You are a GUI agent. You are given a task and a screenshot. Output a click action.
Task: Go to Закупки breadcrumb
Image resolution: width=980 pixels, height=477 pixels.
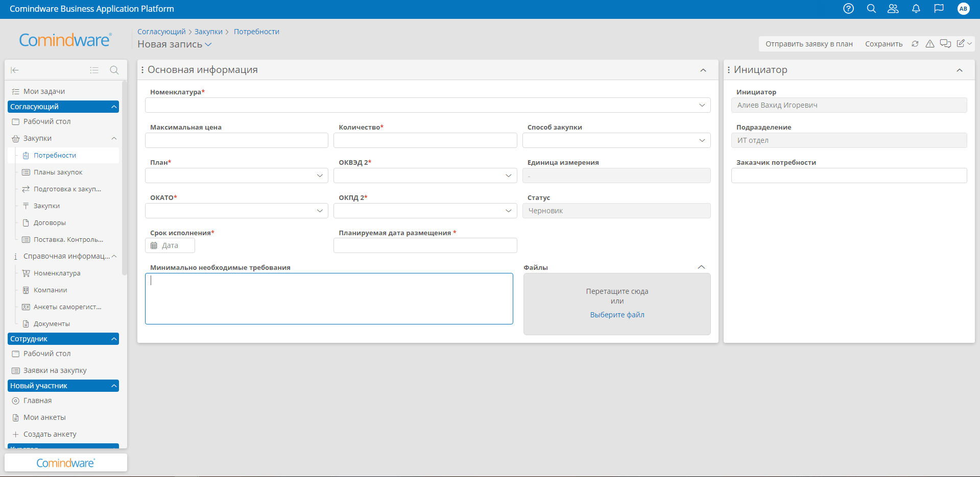click(208, 32)
